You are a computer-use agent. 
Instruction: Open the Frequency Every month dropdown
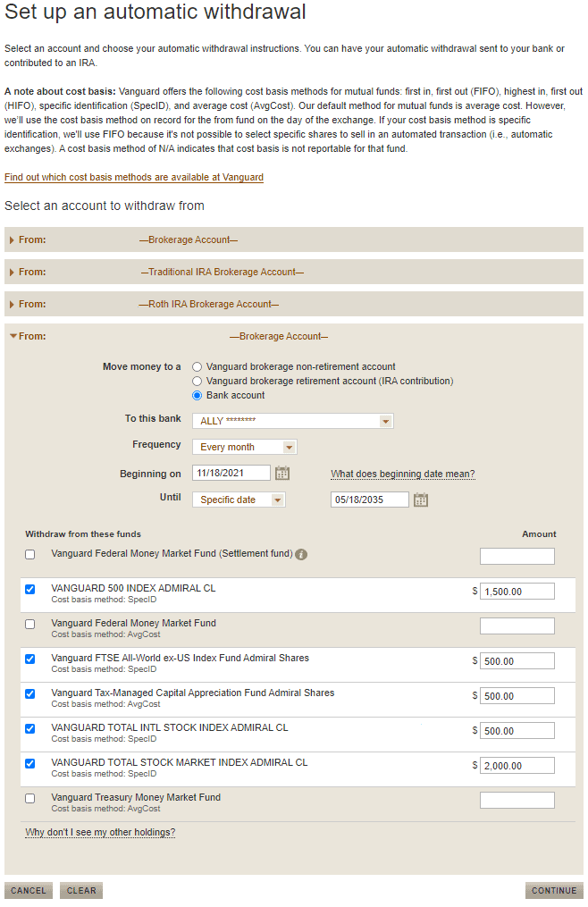coord(245,447)
